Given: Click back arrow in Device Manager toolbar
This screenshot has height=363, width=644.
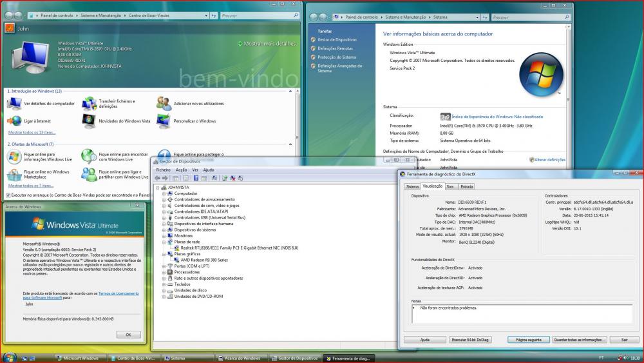Looking at the screenshot, I should pyautogui.click(x=157, y=178).
